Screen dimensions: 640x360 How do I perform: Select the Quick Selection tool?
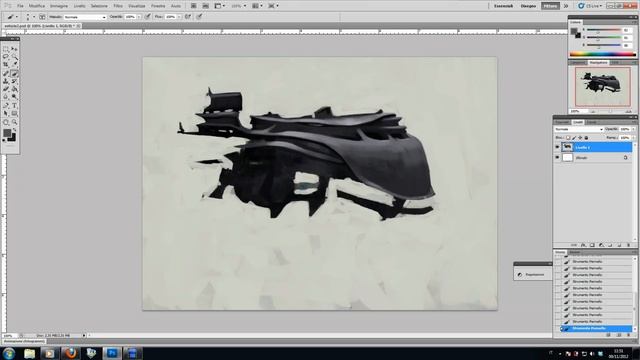pos(14,57)
